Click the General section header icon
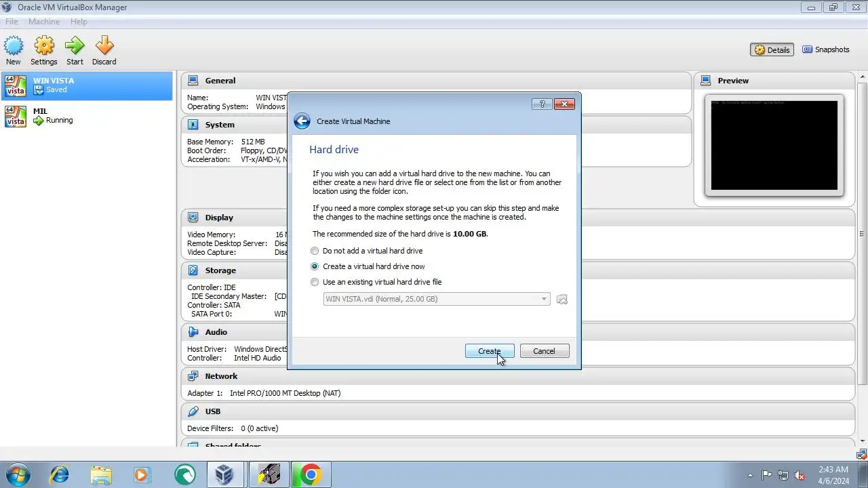Image resolution: width=868 pixels, height=488 pixels. [193, 80]
